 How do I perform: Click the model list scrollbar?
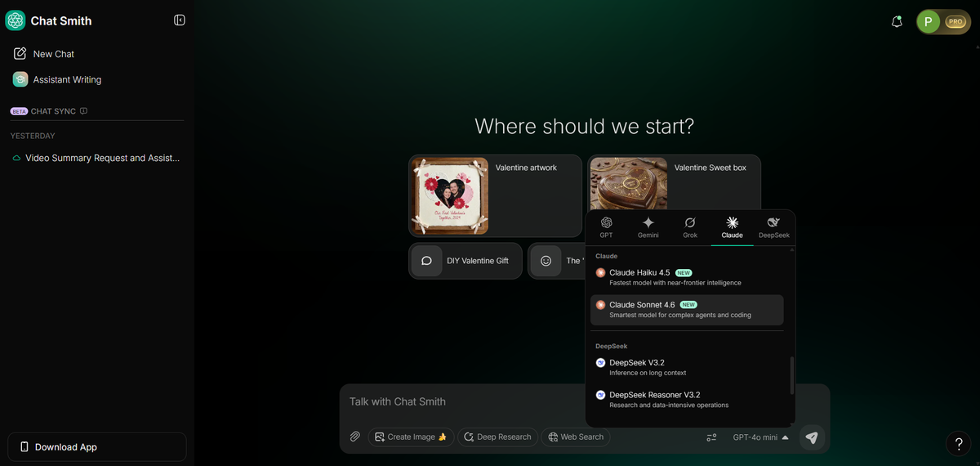(791, 375)
